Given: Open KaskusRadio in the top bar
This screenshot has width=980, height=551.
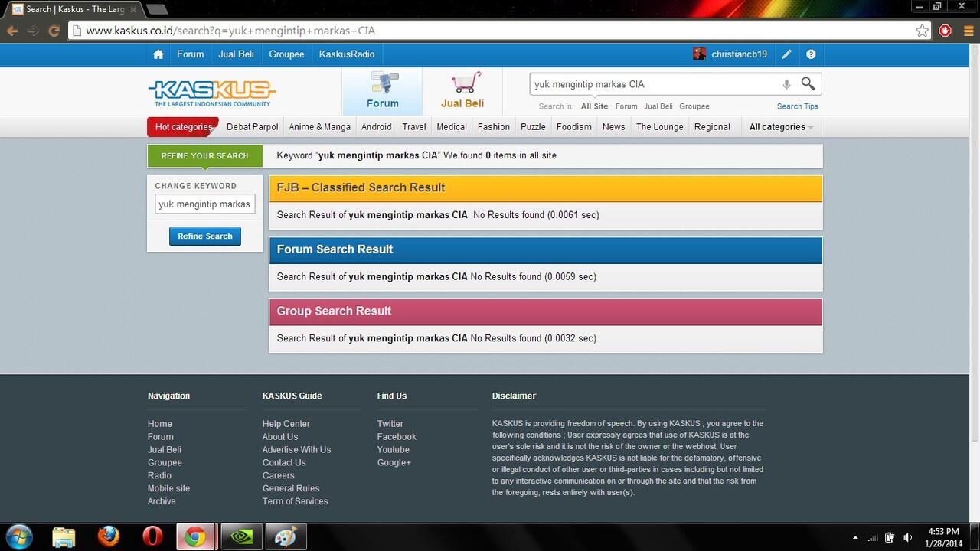Looking at the screenshot, I should coord(347,54).
